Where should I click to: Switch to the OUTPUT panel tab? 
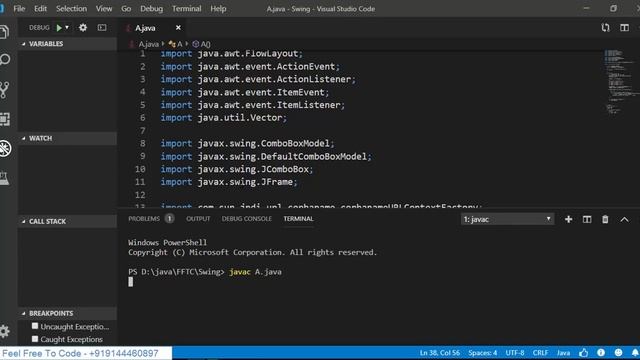[x=198, y=219]
